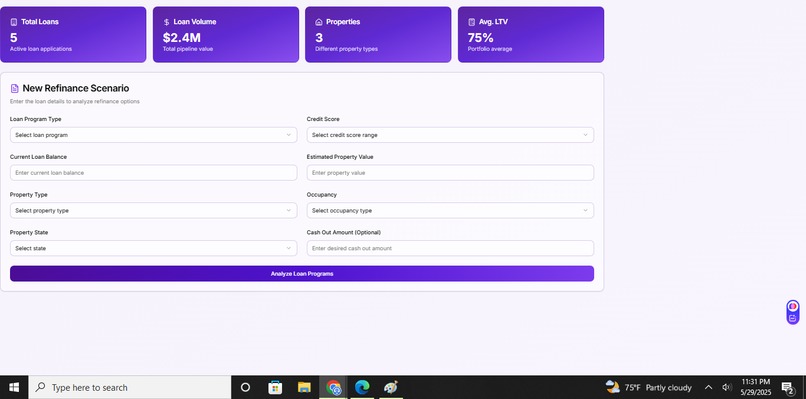Click the Total Loans card
806x399 pixels.
pos(73,34)
